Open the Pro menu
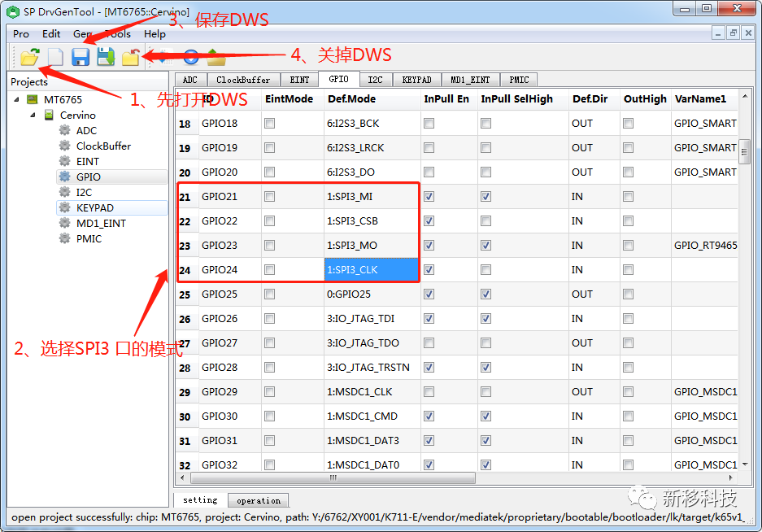Viewport: 762px width, 532px height. (21, 34)
